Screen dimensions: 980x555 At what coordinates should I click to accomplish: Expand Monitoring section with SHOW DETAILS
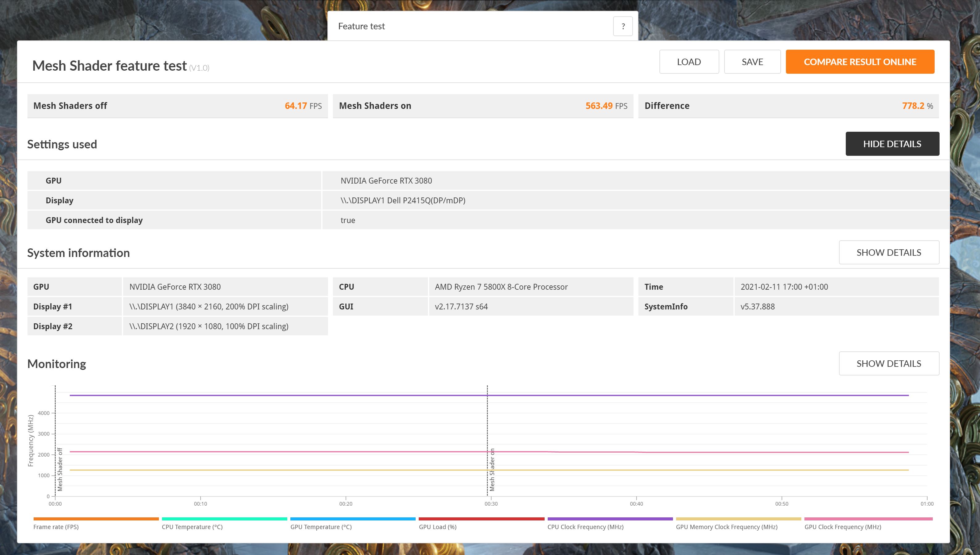click(889, 363)
